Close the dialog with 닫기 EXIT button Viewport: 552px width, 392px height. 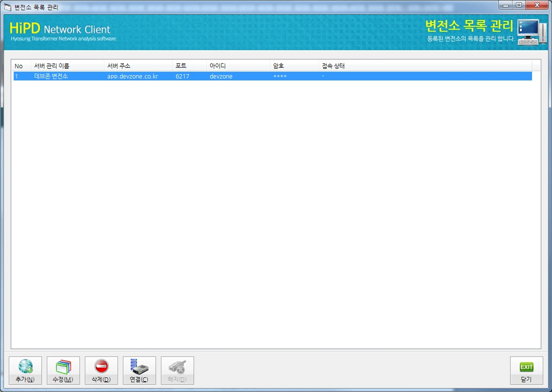526,371
